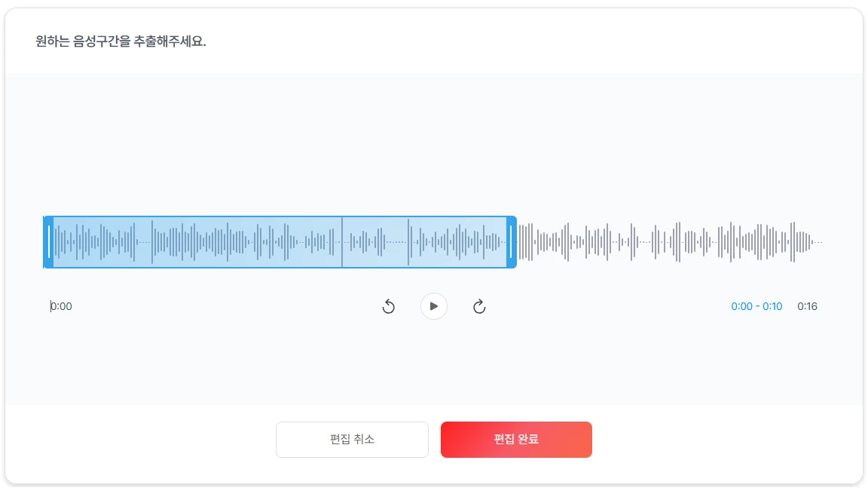868x494 pixels.
Task: Cancel editing with the 편집 취소 button
Action: click(x=352, y=440)
